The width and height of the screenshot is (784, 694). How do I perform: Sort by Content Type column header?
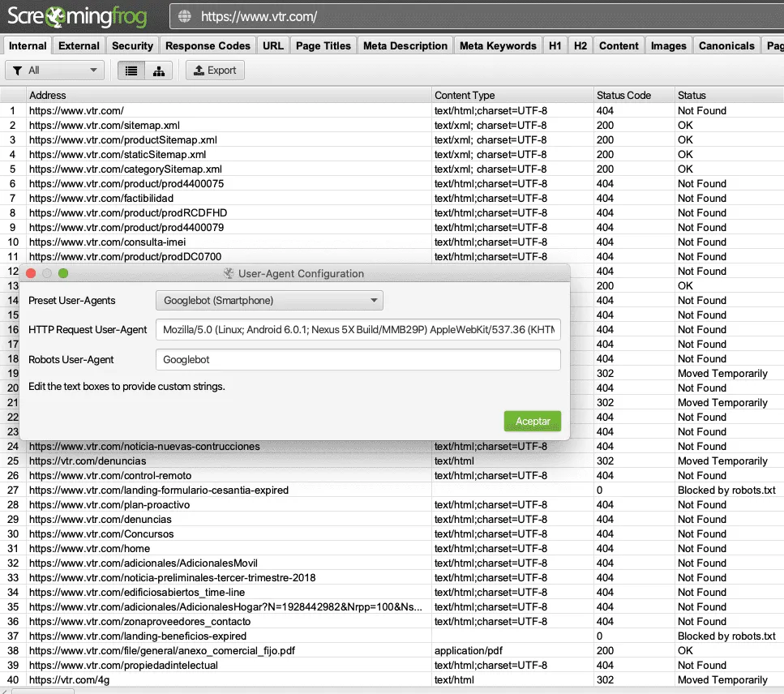pos(512,95)
